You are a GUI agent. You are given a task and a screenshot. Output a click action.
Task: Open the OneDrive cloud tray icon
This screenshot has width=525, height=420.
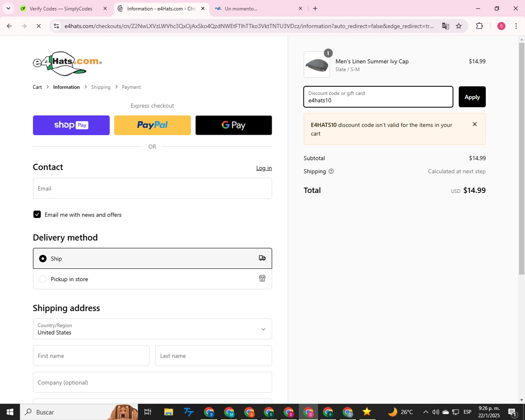(446, 412)
